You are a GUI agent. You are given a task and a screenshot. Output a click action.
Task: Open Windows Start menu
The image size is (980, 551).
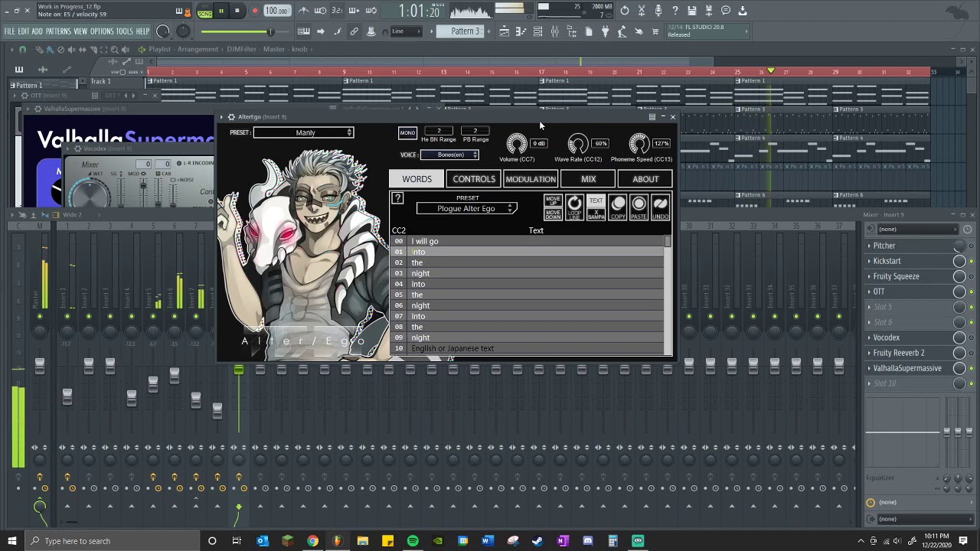coord(11,541)
